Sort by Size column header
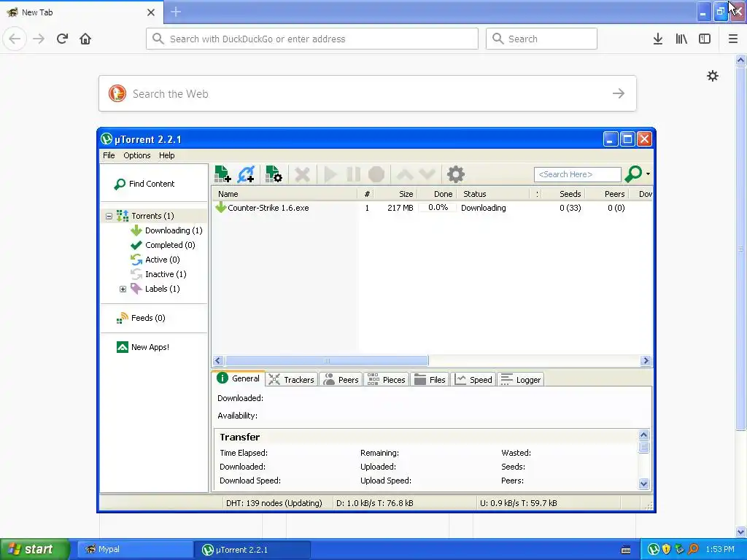Screen dimensions: 747x560 click(395, 194)
